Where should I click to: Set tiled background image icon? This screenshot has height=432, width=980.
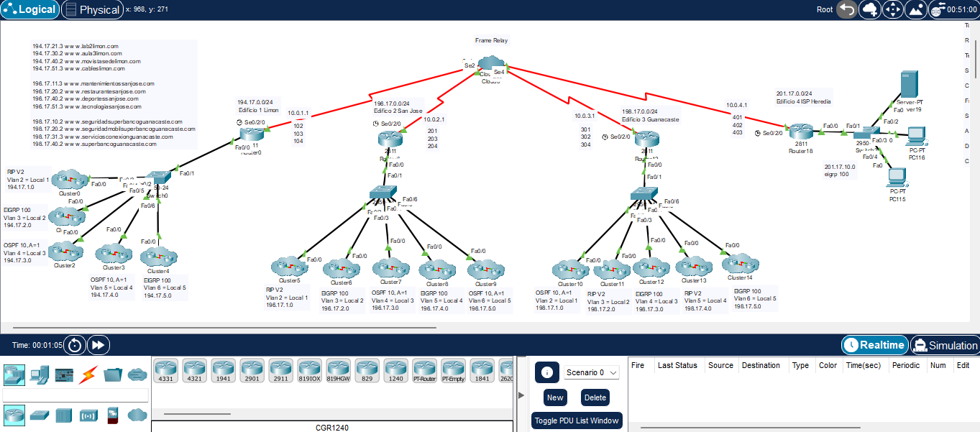coord(915,9)
